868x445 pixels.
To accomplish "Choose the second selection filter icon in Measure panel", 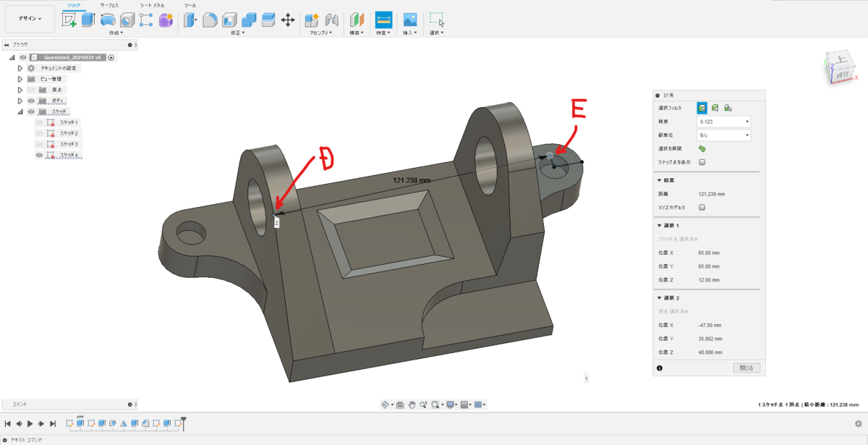I will pyautogui.click(x=715, y=108).
